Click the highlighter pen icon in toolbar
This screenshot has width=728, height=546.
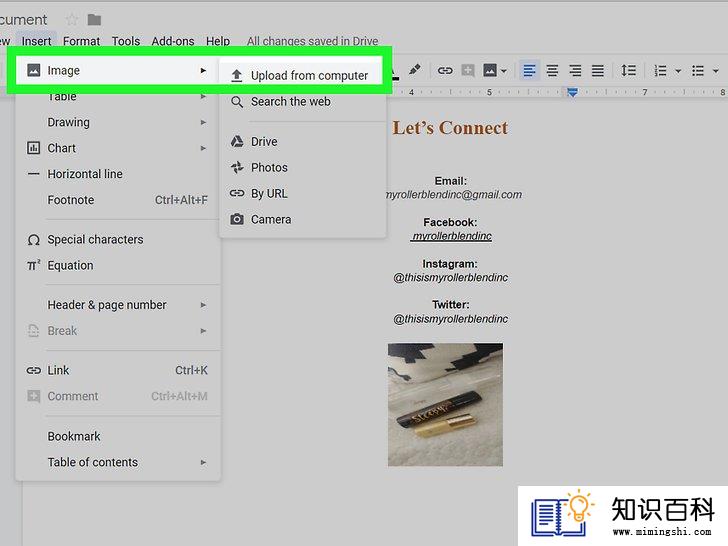point(414,70)
